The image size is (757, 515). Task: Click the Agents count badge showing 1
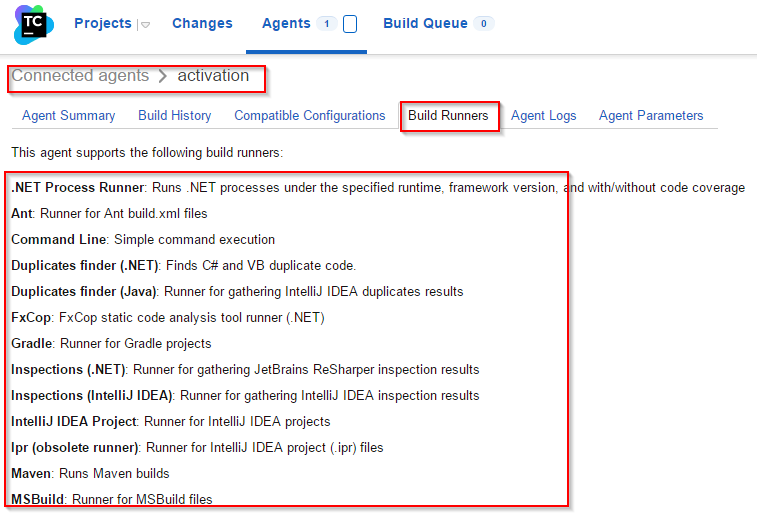coord(327,23)
